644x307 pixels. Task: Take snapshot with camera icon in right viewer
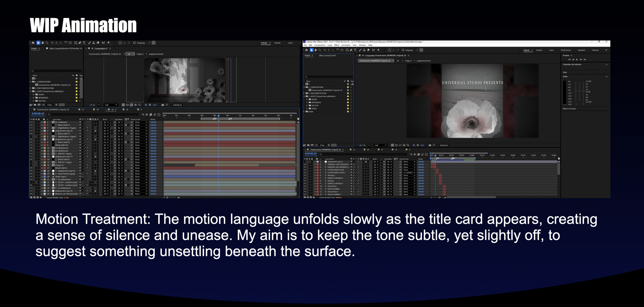tap(430, 145)
